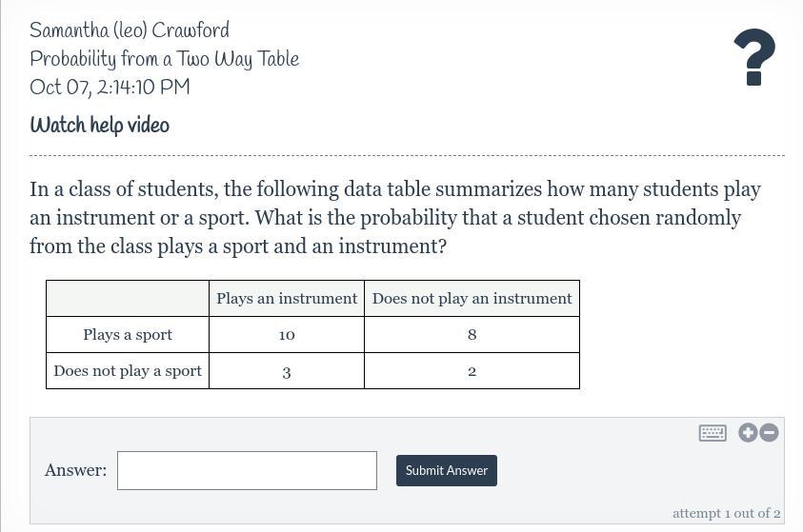
Task: Select the table cell showing 2
Action: click(x=472, y=371)
